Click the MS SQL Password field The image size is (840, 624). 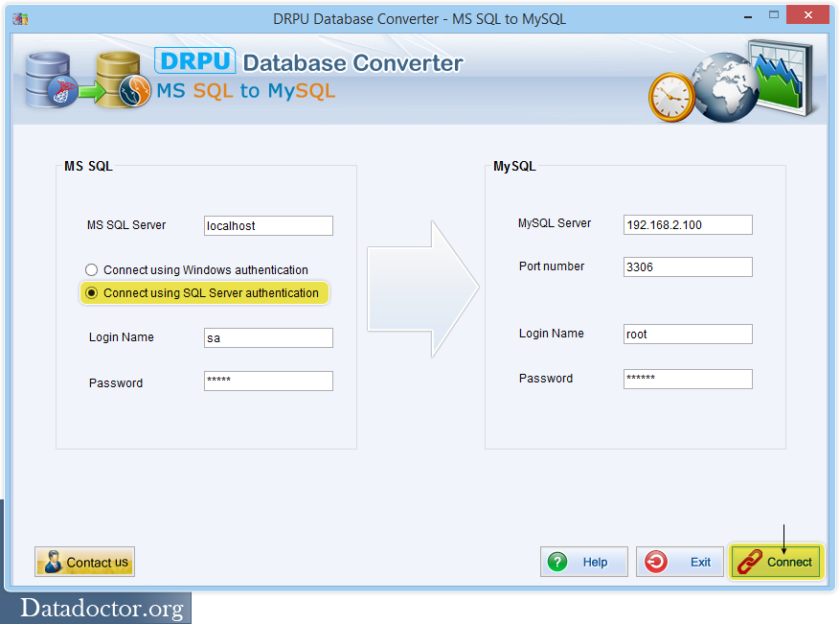[268, 381]
